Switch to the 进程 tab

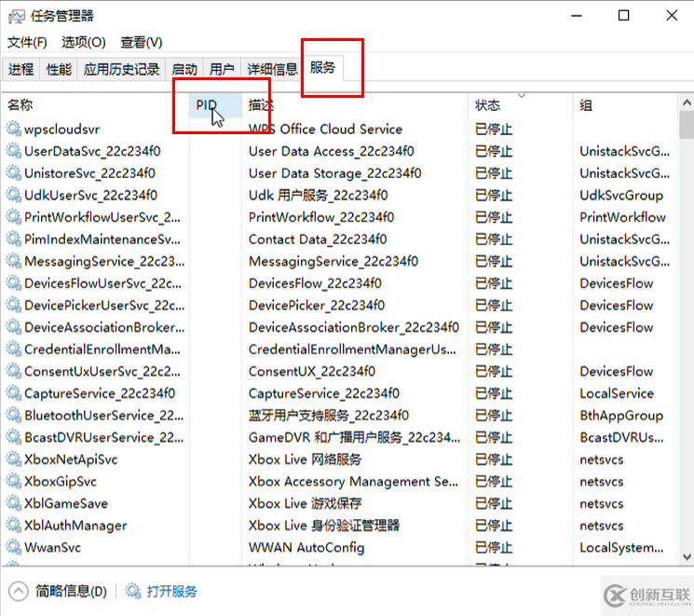(20, 70)
